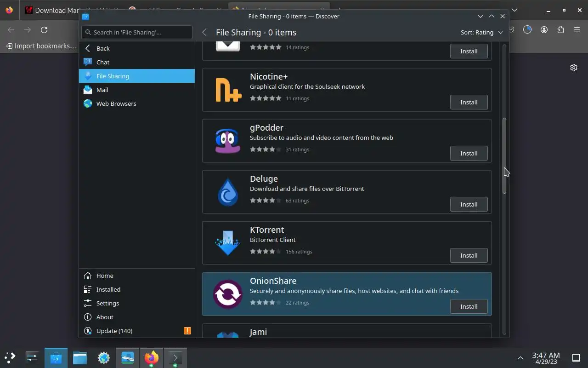Open the Dolphin file manager from taskbar

pyautogui.click(x=80, y=357)
